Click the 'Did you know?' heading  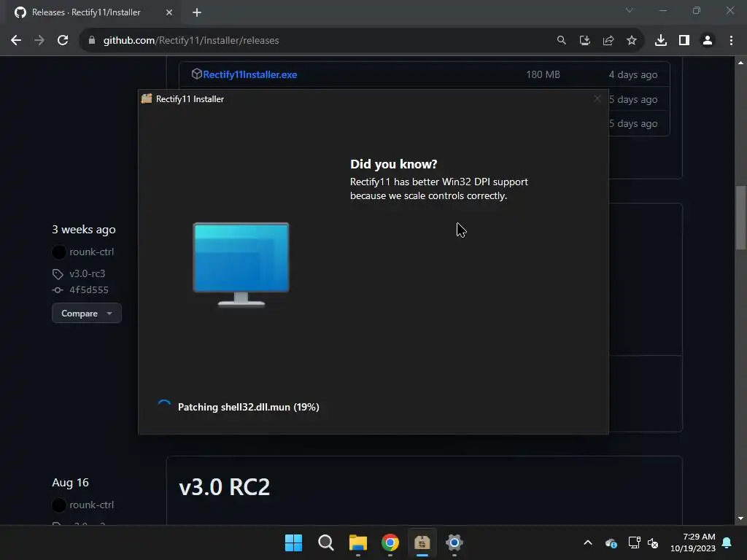pyautogui.click(x=393, y=164)
